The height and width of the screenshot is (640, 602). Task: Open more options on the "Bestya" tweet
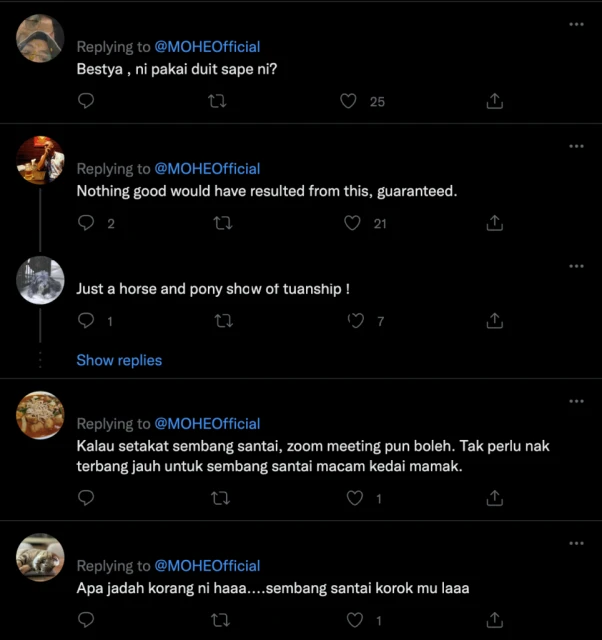(576, 24)
